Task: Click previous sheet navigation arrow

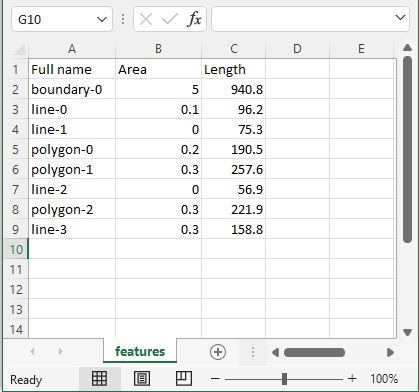Action: pos(32,351)
